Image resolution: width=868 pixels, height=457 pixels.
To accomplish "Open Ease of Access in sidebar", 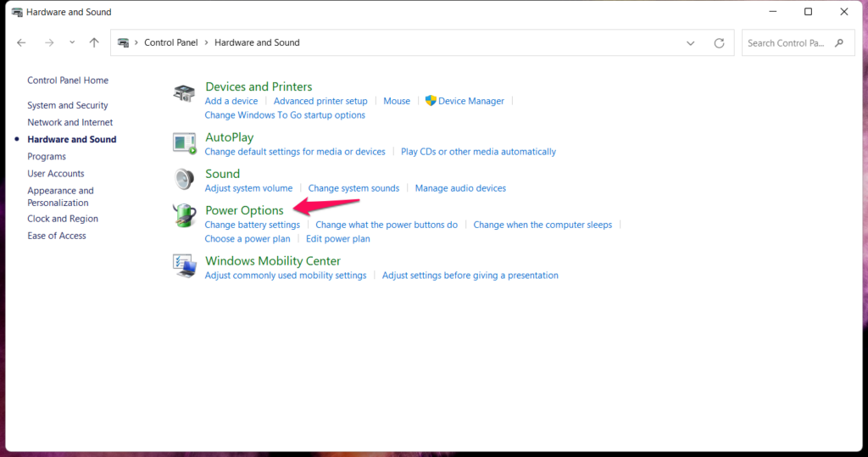I will pyautogui.click(x=57, y=236).
